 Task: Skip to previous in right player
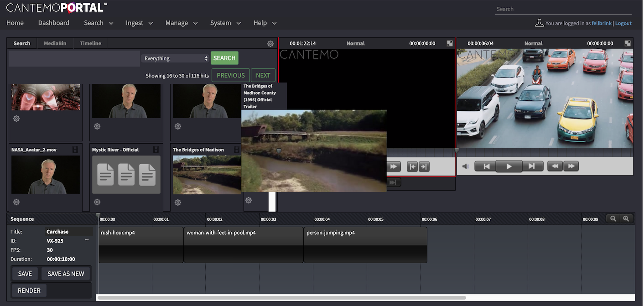pos(486,166)
